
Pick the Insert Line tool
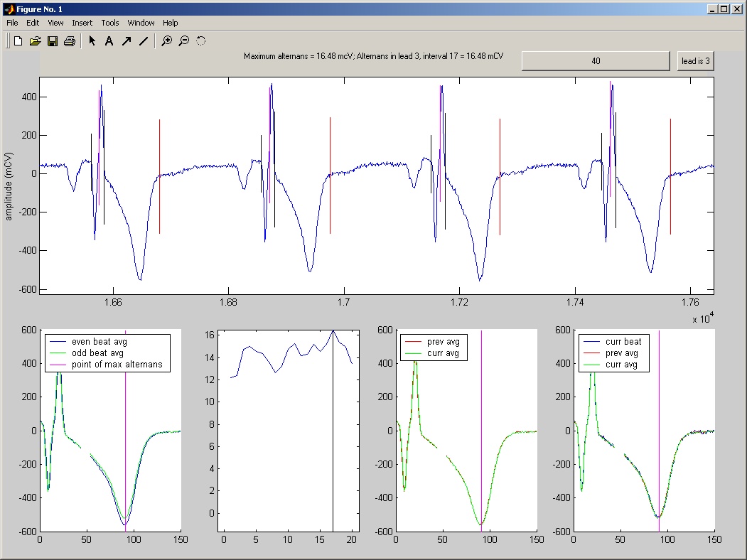click(x=144, y=41)
